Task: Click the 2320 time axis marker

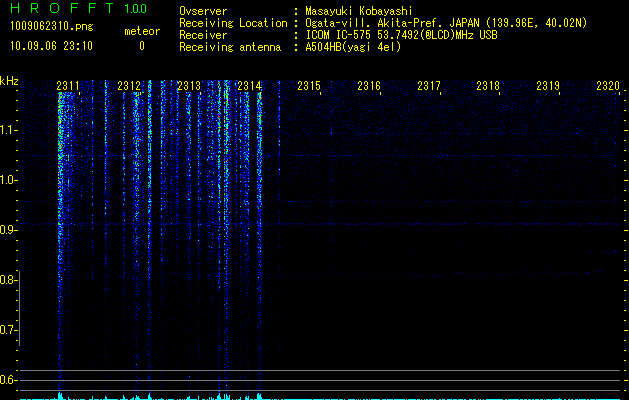Action: [608, 86]
